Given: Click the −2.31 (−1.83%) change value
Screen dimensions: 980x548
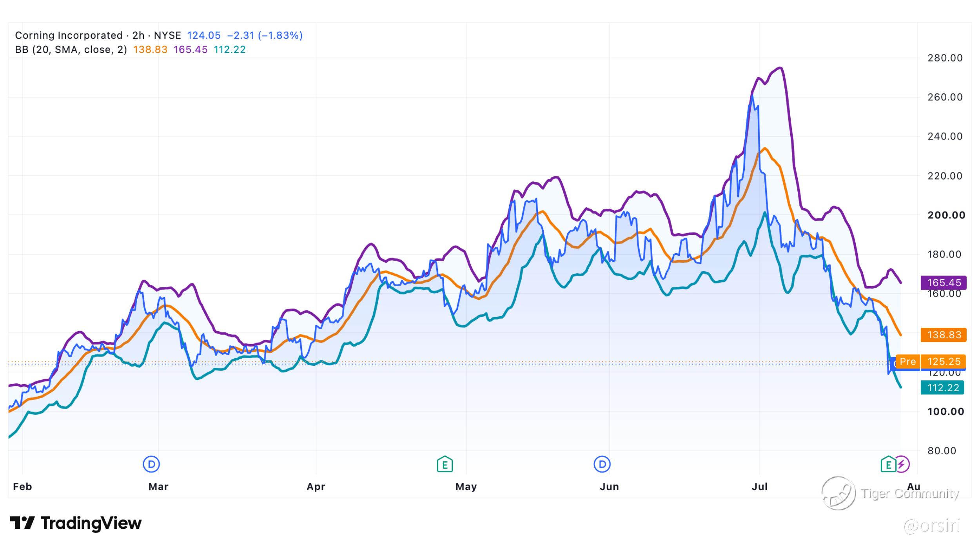Looking at the screenshot, I should click(265, 35).
